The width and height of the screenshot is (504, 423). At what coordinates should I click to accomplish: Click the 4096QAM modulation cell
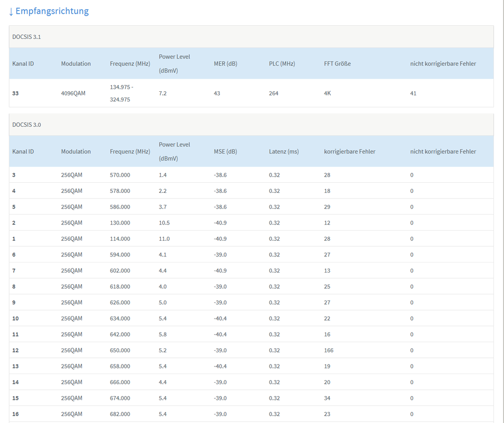click(x=73, y=93)
